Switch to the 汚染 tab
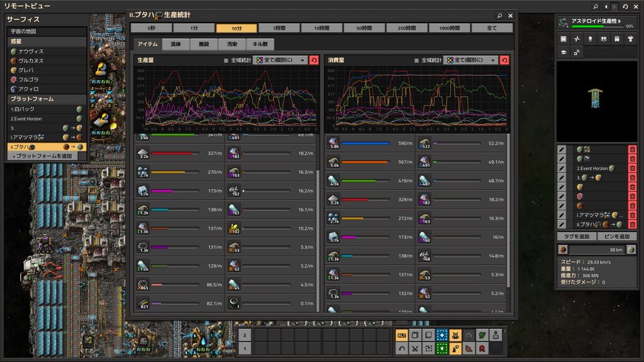Screen dimensions: 644x362 click(232, 44)
